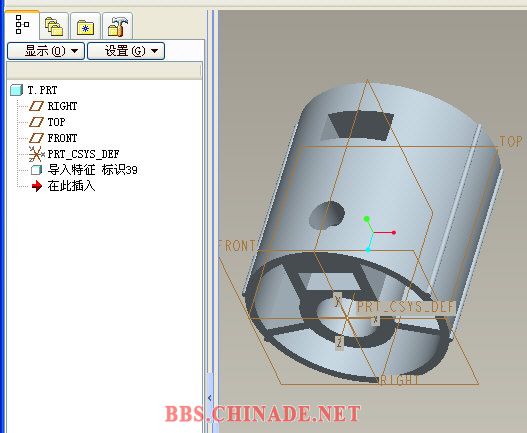The height and width of the screenshot is (433, 527).
Task: Click the PRT_CSYS_DEF coordinate system icon
Action: (36, 154)
